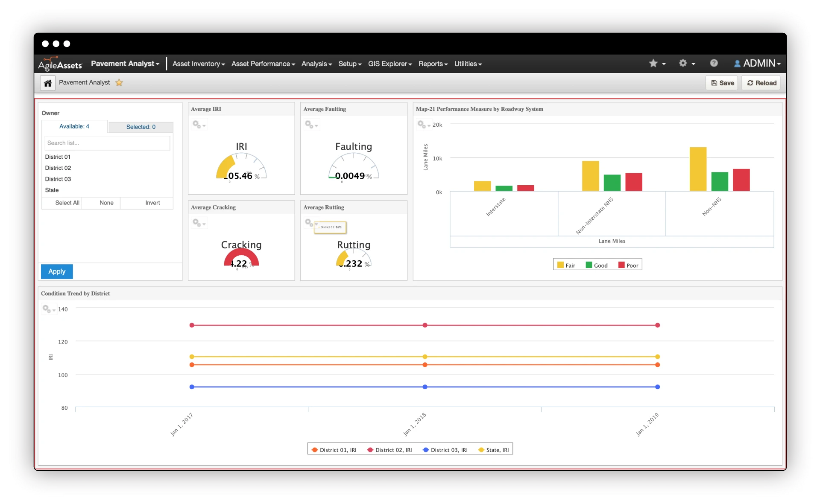Open the Analysis menu
Screen dimensions: 820x504
point(316,64)
